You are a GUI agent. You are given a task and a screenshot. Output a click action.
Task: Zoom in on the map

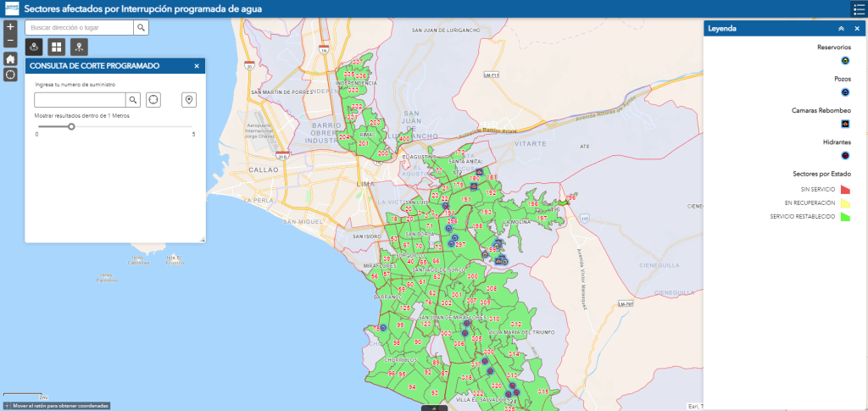tap(10, 28)
